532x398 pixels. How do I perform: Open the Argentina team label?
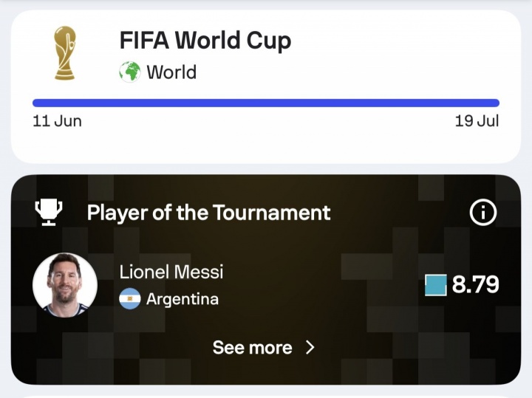[183, 299]
